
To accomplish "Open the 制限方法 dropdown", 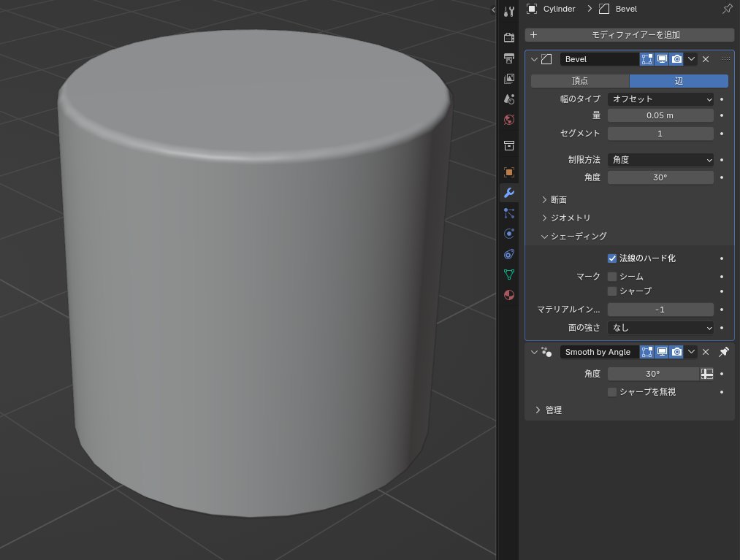I will [x=660, y=160].
